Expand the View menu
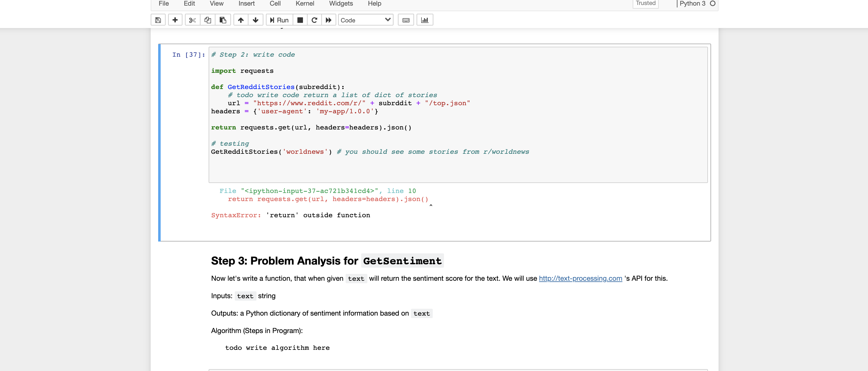Screen dimensions: 868x371 click(216, 4)
